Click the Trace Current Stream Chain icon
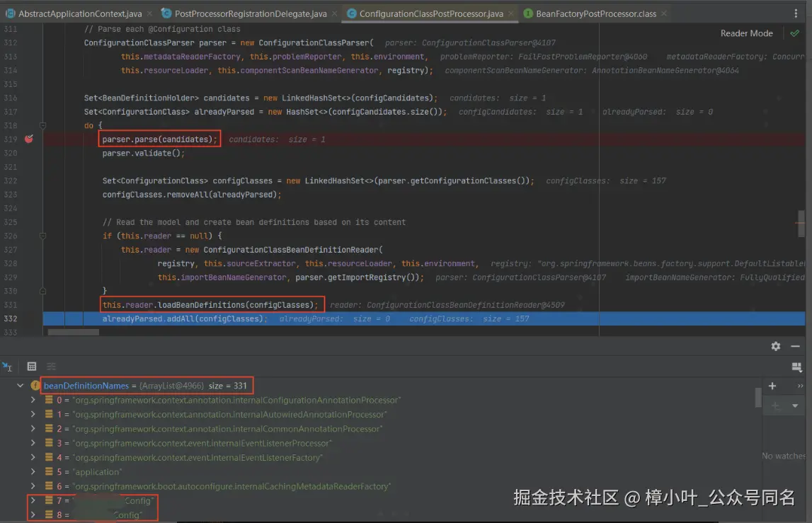The width and height of the screenshot is (812, 523). [x=51, y=367]
